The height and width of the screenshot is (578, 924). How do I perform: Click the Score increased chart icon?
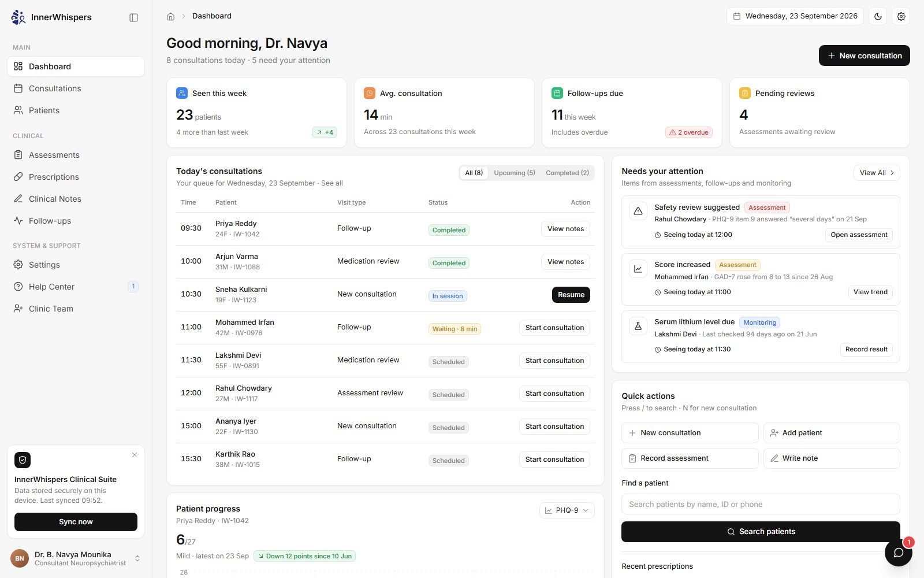point(638,269)
